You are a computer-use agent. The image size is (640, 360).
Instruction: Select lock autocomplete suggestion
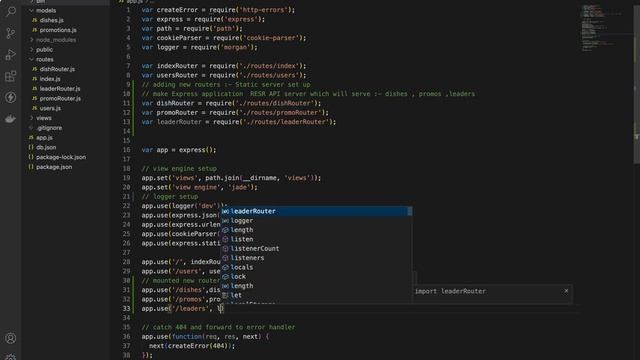[316, 277]
